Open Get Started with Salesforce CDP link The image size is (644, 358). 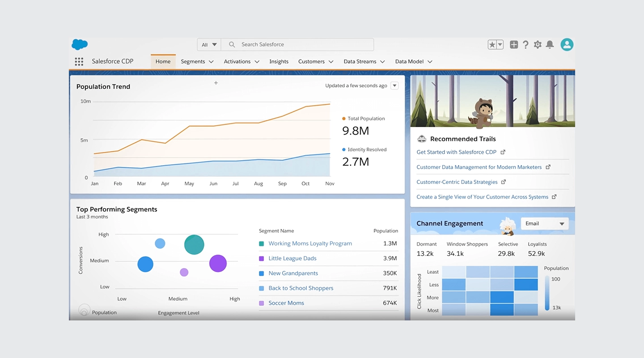456,152
